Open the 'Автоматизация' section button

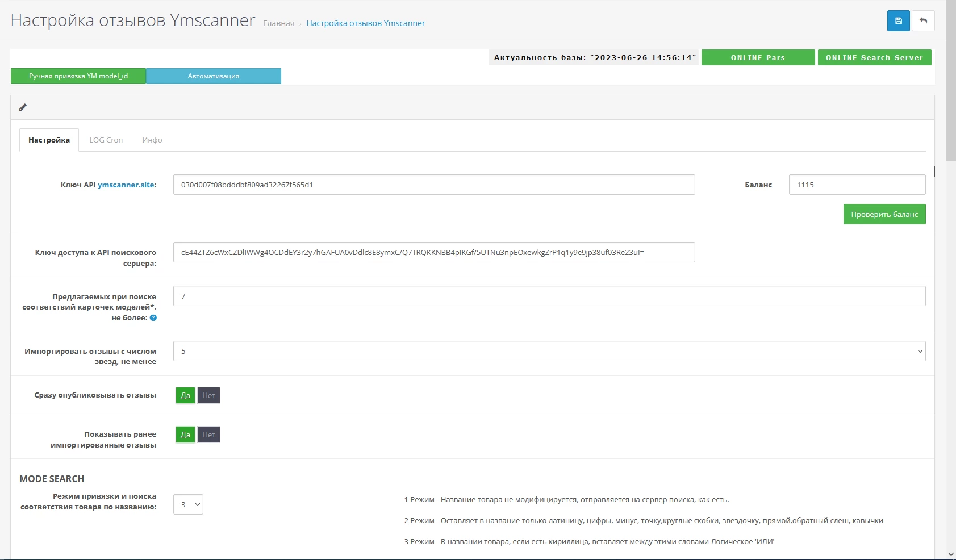(214, 76)
